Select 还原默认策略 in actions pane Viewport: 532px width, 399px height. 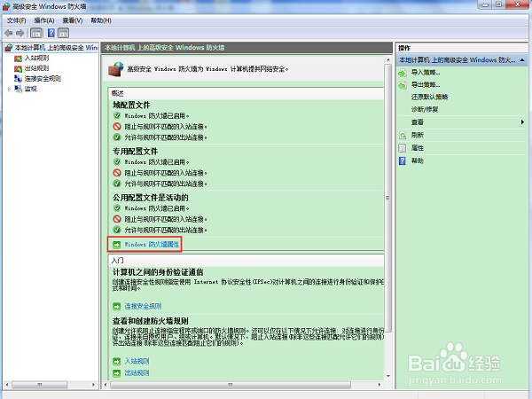pos(429,97)
